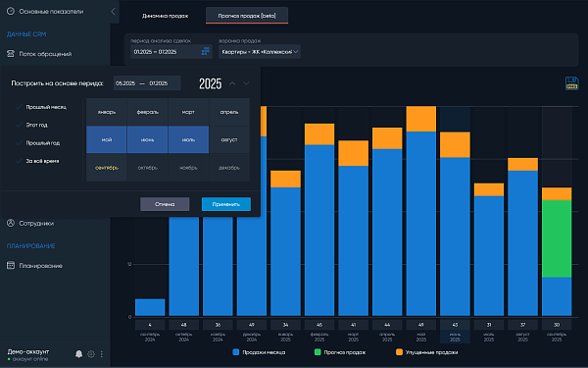
Task: Switch to the Динамика продаж tab
Action: click(165, 16)
